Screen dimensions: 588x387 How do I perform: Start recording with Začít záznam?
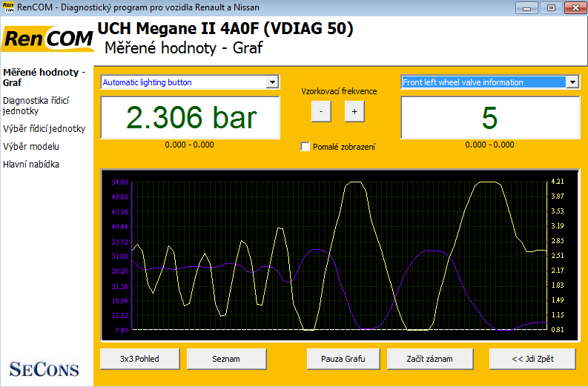pos(430,359)
